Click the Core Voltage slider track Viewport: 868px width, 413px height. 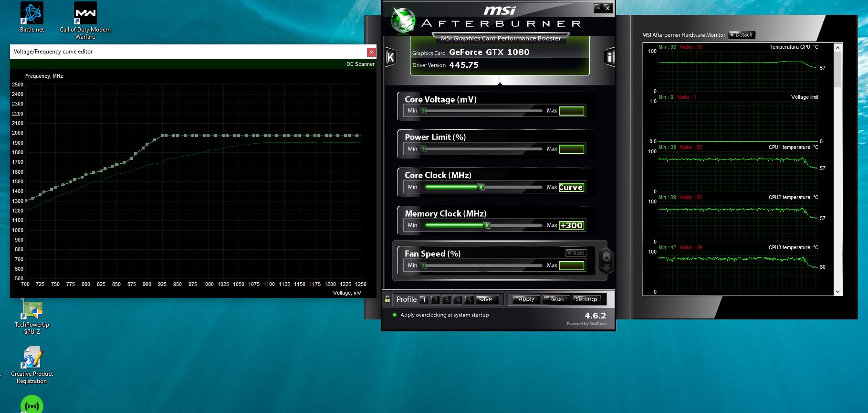tap(482, 111)
